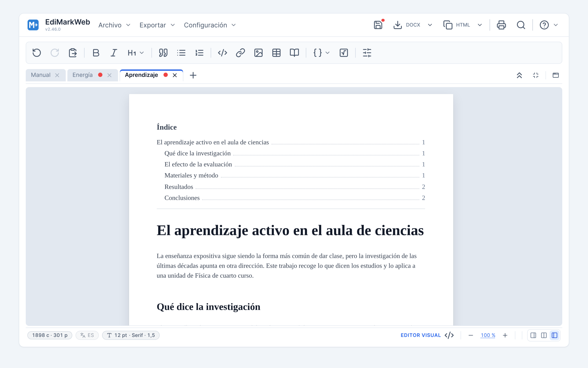Select the right-sidebar layout toggle
The width and height of the screenshot is (588, 368).
(x=533, y=335)
